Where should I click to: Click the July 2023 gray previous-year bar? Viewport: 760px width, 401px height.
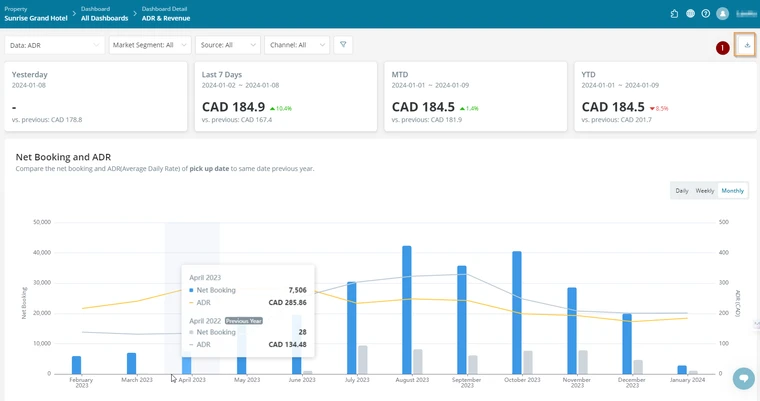[363, 360]
